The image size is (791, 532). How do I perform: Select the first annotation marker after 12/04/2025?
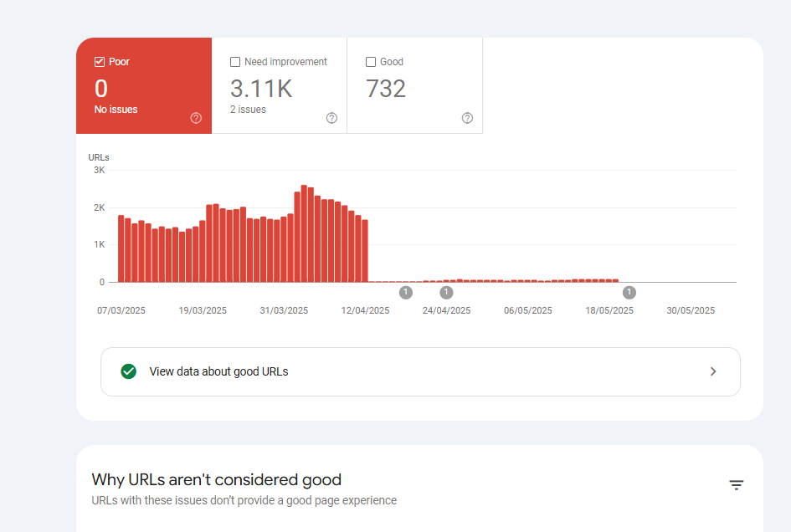pos(406,292)
